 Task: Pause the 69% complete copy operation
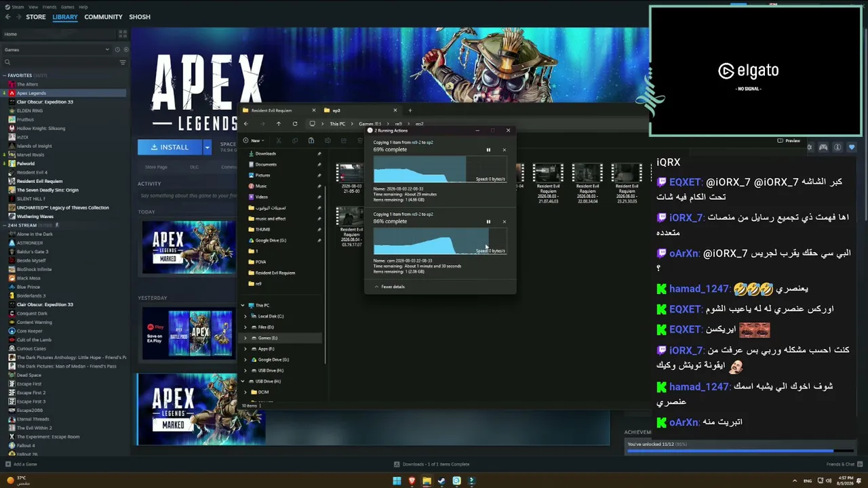[488, 150]
